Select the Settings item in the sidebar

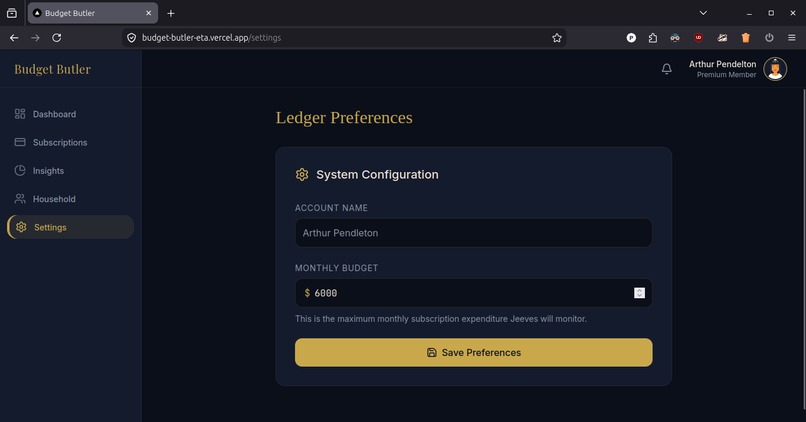(x=70, y=227)
